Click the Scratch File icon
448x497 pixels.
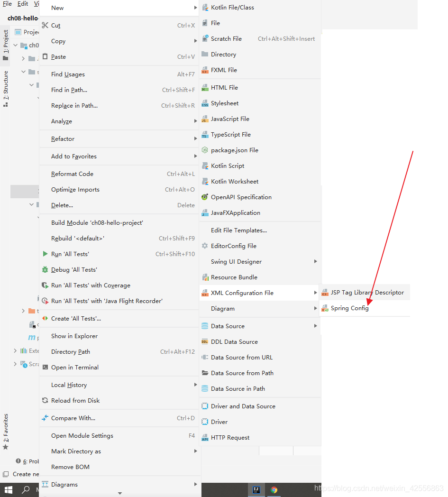click(x=205, y=39)
